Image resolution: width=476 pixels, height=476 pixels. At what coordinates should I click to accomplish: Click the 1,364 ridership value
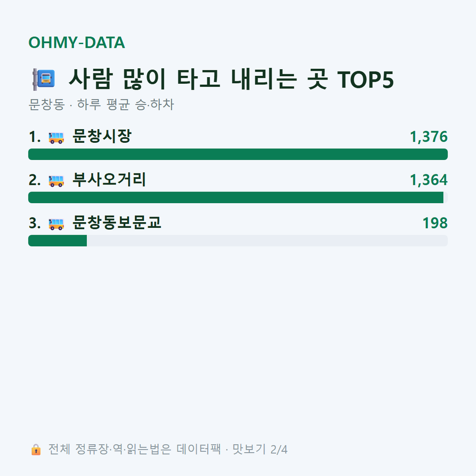click(x=429, y=180)
